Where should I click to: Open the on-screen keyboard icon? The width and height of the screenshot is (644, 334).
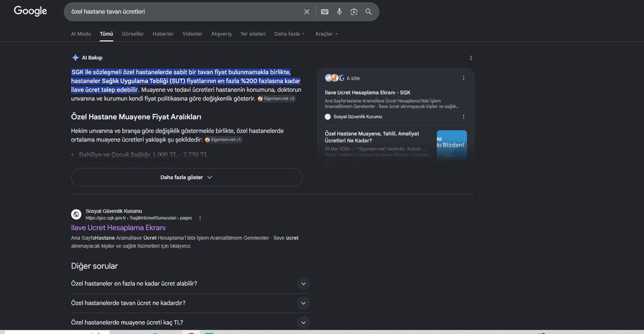pyautogui.click(x=325, y=12)
